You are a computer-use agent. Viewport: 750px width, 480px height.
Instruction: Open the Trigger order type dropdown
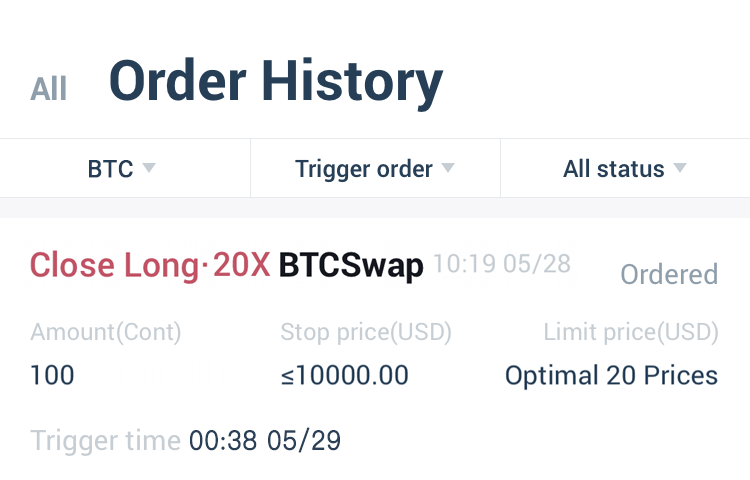click(375, 168)
